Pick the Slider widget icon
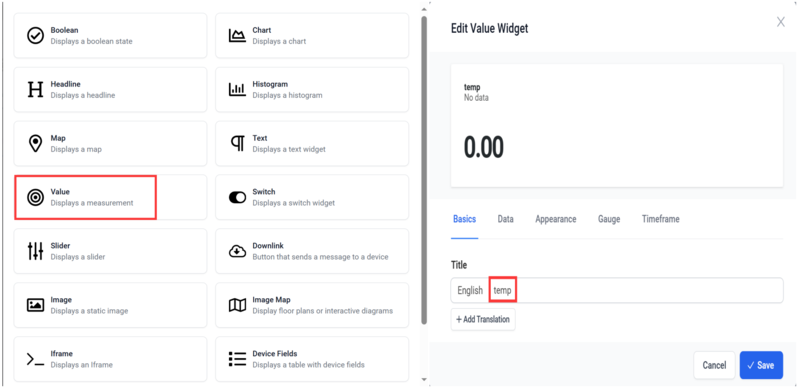Screen dimensions: 800x390 pyautogui.click(x=35, y=251)
